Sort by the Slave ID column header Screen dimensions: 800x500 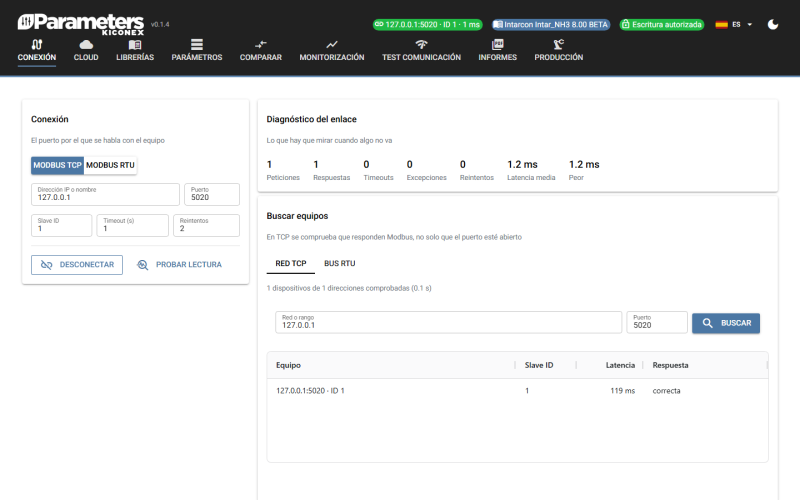(x=539, y=365)
